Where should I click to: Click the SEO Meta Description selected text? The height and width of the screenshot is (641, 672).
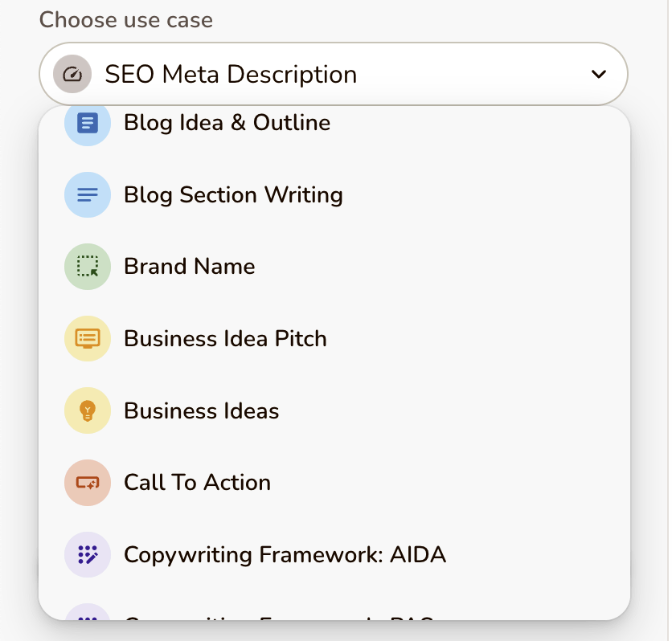click(231, 75)
